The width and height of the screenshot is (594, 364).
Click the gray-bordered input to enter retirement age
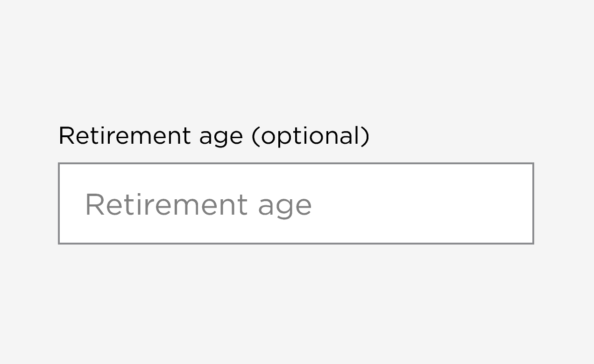click(296, 203)
